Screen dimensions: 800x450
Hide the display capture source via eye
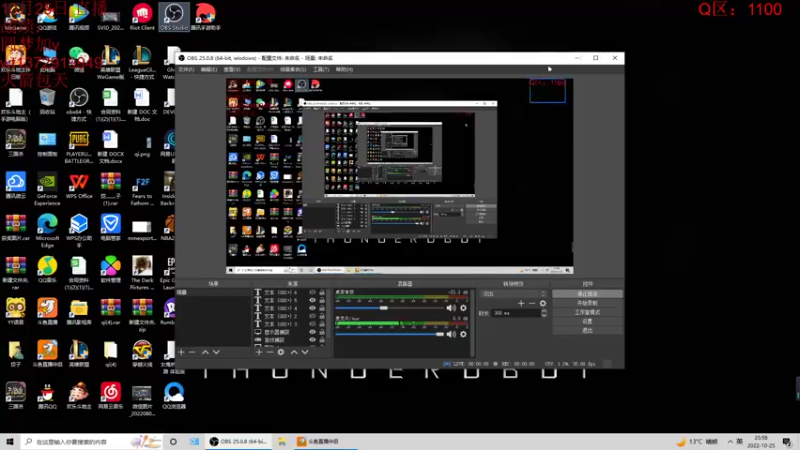312,332
